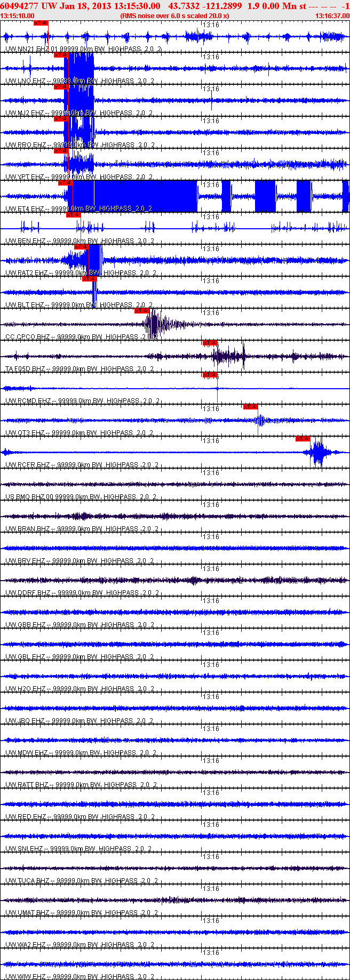This screenshot has height=980, width=350.
Task: Click the 13:16 tick label above UW.WIW trace
Action: tap(211, 952)
